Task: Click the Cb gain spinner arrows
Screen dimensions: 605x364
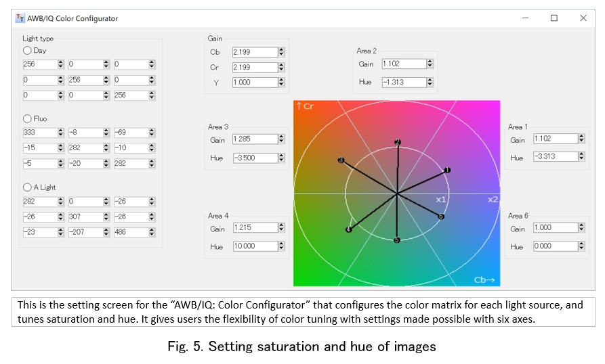Action: click(280, 52)
